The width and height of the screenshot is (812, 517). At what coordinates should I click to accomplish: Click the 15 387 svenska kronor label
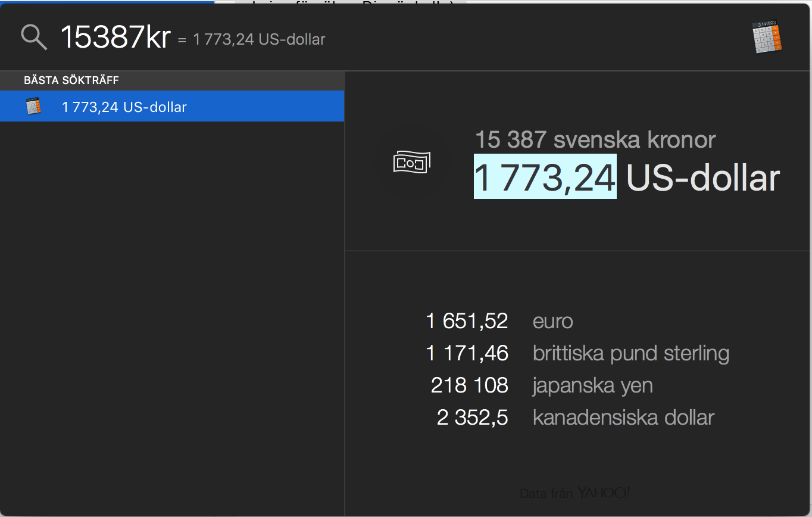[595, 140]
